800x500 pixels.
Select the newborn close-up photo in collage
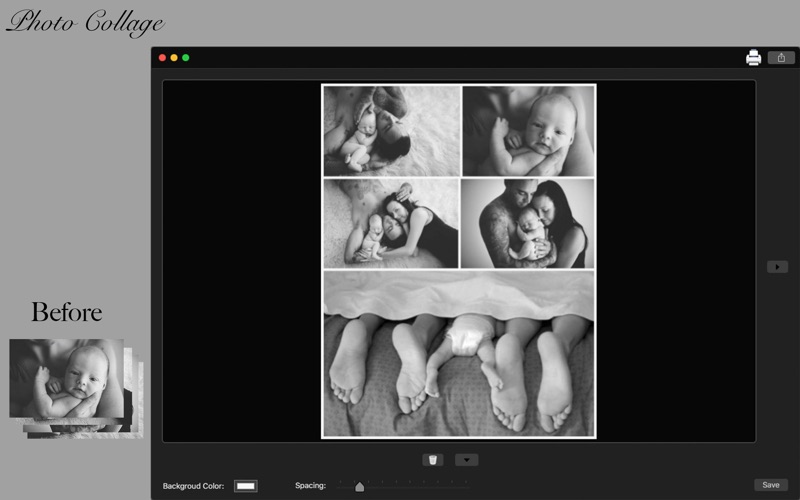tap(528, 131)
